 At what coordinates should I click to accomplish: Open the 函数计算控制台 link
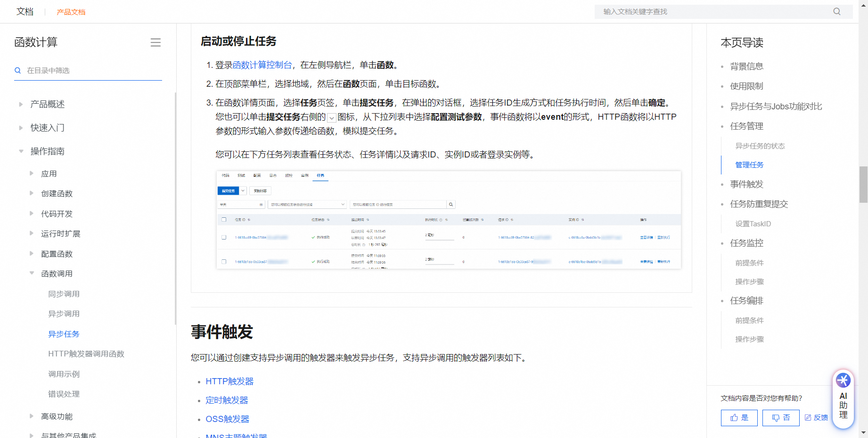(262, 65)
